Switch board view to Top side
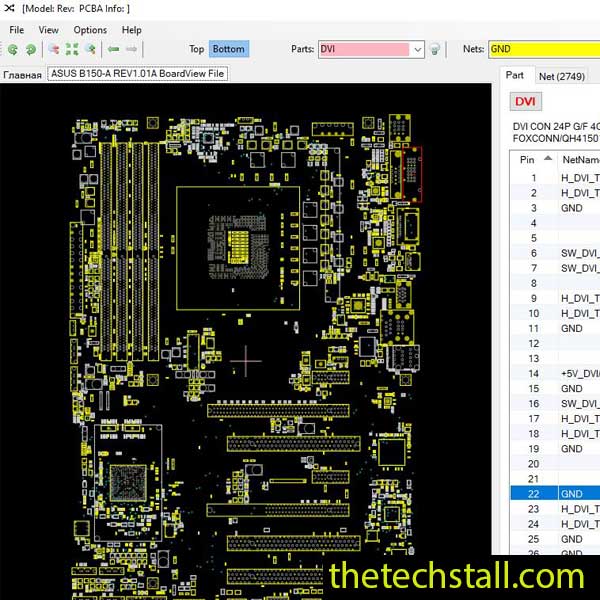Viewport: 600px width, 600px height. (196, 49)
